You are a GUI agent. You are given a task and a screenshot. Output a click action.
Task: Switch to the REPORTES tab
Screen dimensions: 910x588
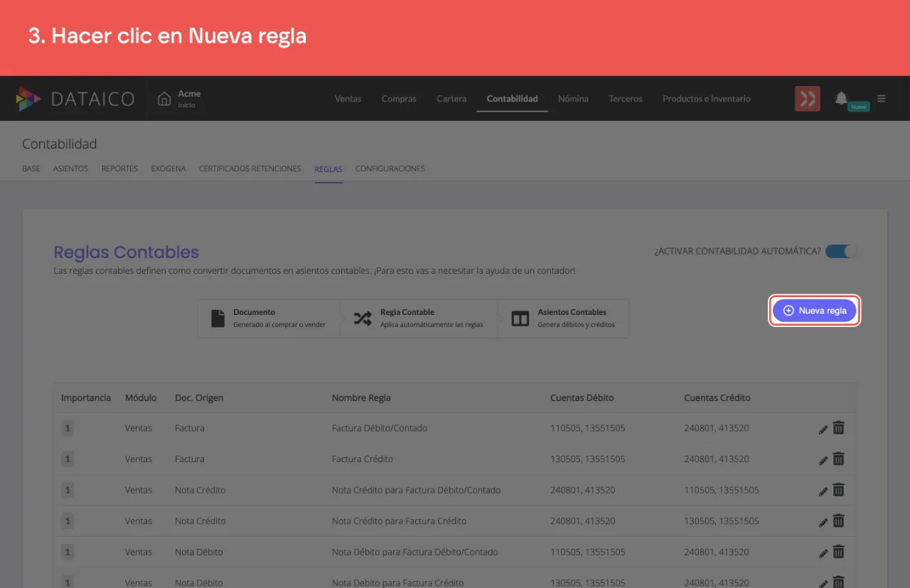click(119, 169)
